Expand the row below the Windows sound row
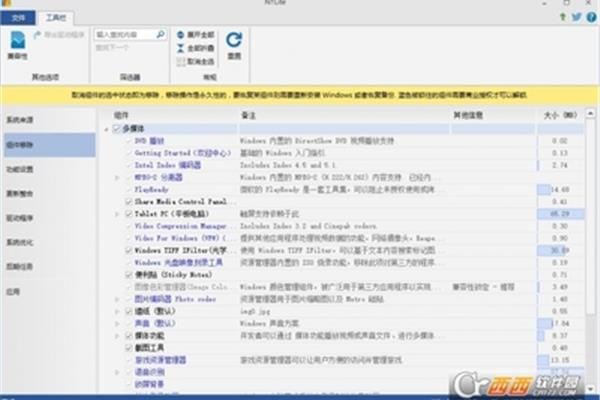The height and width of the screenshot is (400, 600). 117,336
